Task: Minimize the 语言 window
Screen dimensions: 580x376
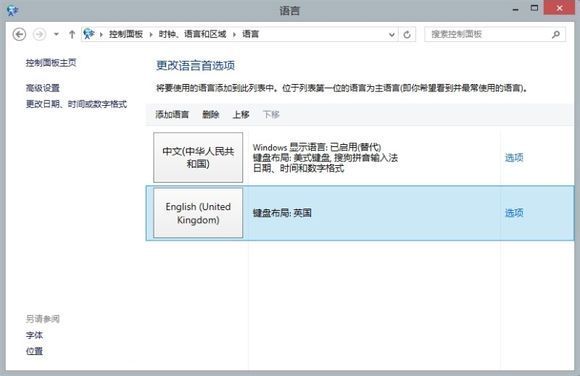Action: coord(516,9)
